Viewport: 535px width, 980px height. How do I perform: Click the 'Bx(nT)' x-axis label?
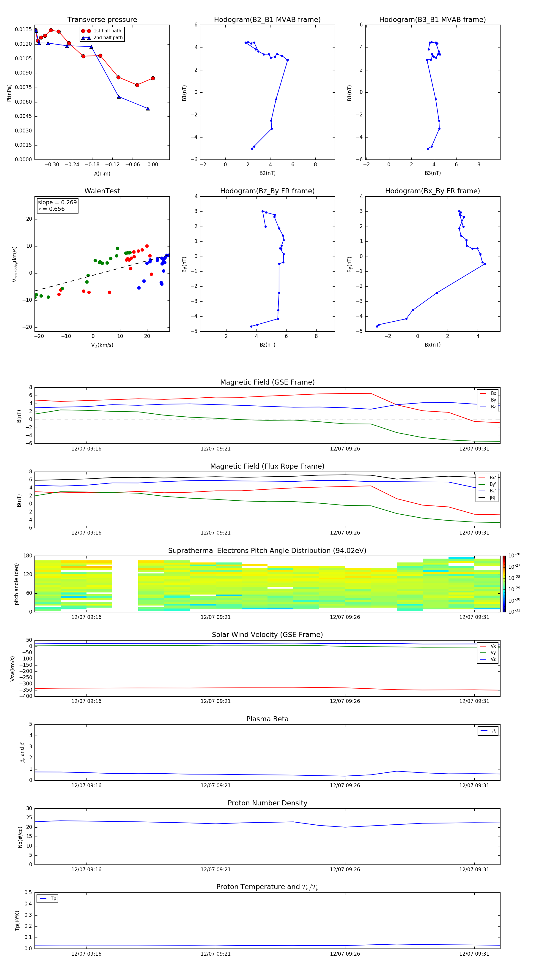click(432, 345)
